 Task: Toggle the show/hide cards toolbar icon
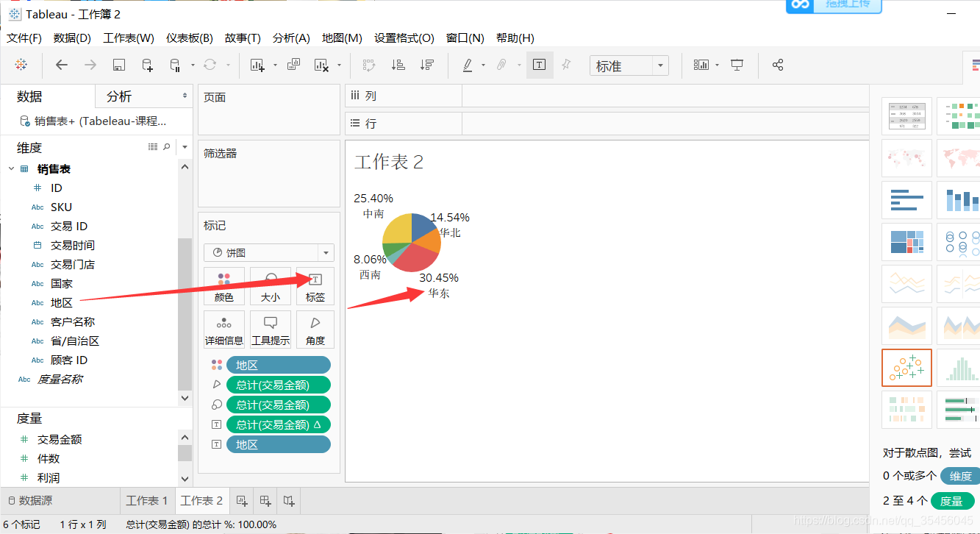click(701, 65)
